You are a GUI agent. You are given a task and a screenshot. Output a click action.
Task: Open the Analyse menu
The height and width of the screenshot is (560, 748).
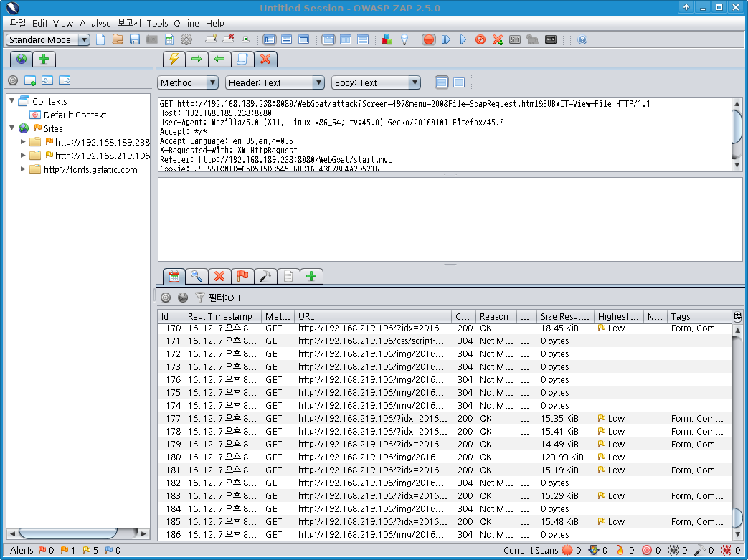tap(95, 23)
